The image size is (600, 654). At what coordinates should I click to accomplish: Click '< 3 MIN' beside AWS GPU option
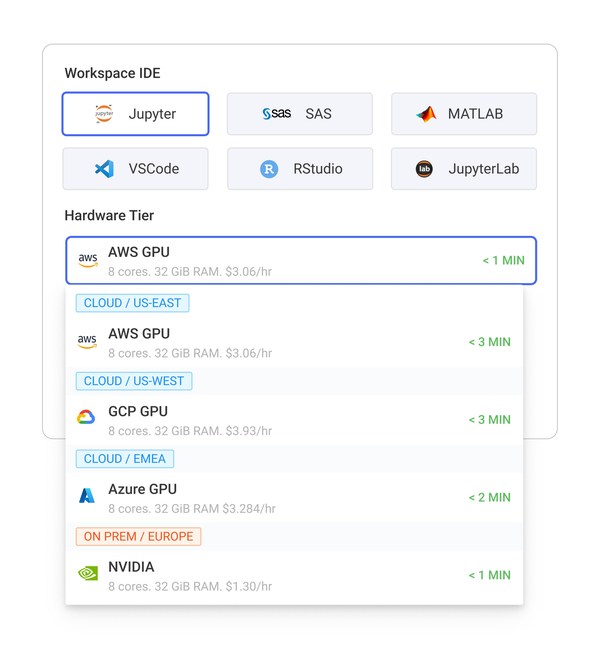pyautogui.click(x=490, y=342)
